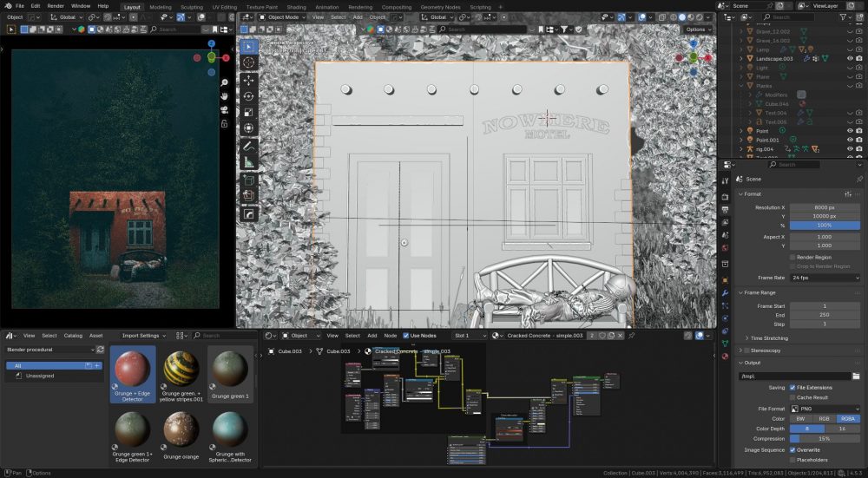Open the Blender procedural library dropdown
This screenshot has height=478, width=868.
(49, 350)
